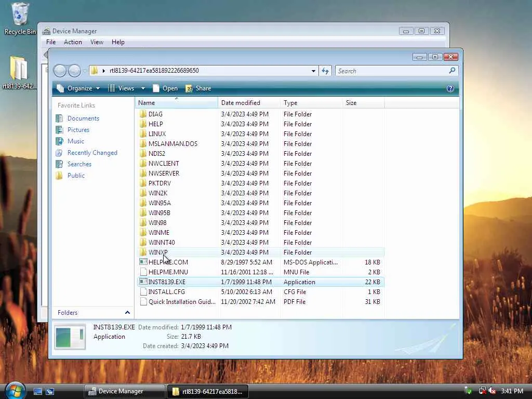Click the INSTALL.CFG file icon
This screenshot has height=399, width=532.
[x=143, y=291]
